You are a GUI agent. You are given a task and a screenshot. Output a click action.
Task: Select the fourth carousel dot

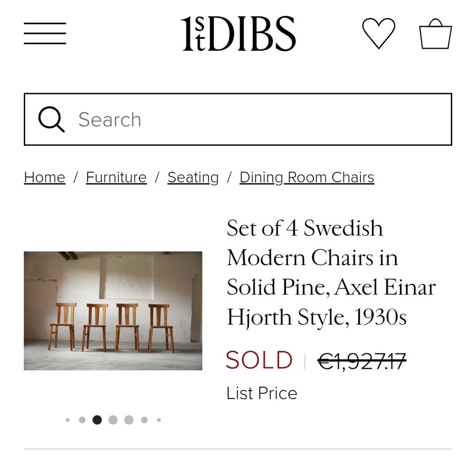(113, 420)
